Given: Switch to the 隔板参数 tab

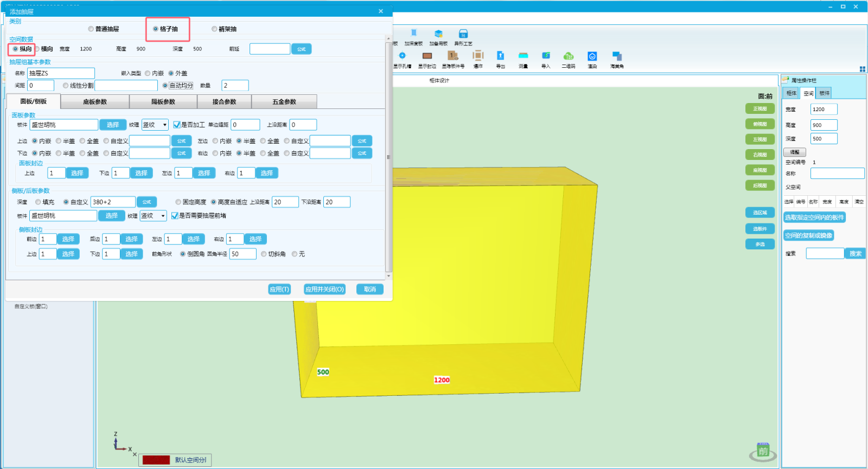Looking at the screenshot, I should click(x=163, y=102).
